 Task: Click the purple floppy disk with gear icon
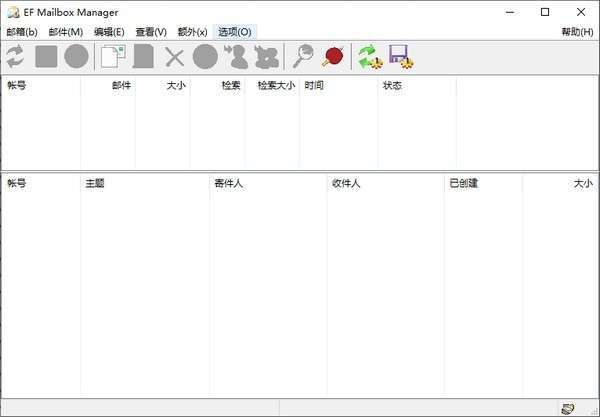[401, 57]
